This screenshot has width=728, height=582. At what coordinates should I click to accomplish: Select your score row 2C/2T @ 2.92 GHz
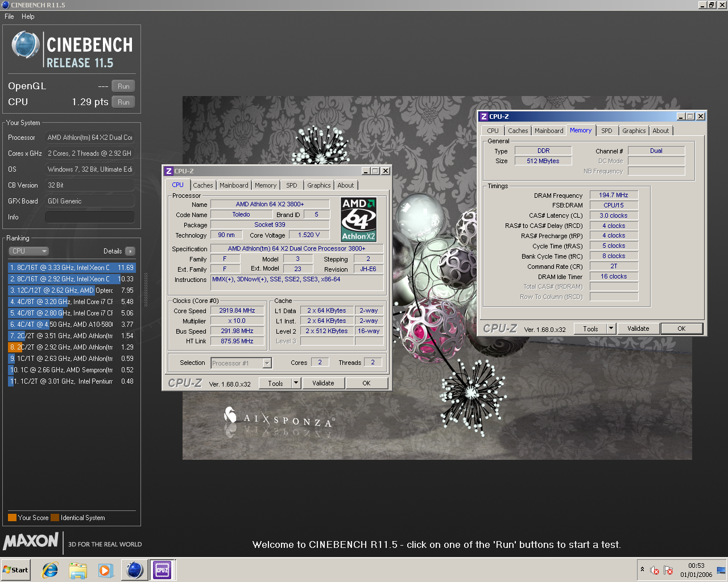(x=72, y=347)
